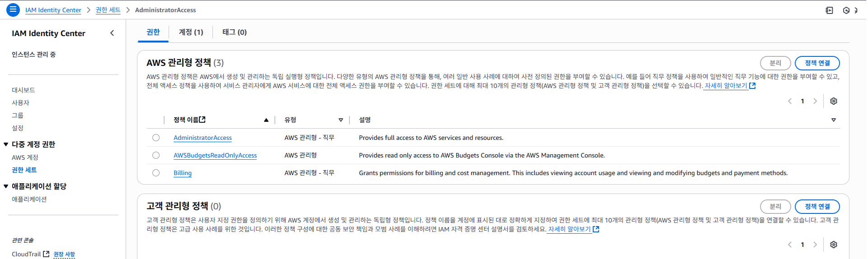Open AWS 계정 in sidebar
The height and width of the screenshot is (259, 868).
point(25,157)
